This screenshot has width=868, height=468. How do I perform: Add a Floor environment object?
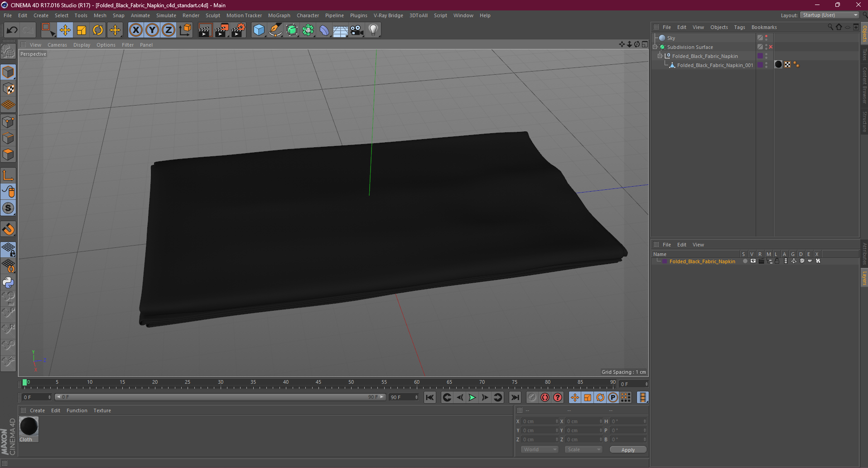point(340,30)
